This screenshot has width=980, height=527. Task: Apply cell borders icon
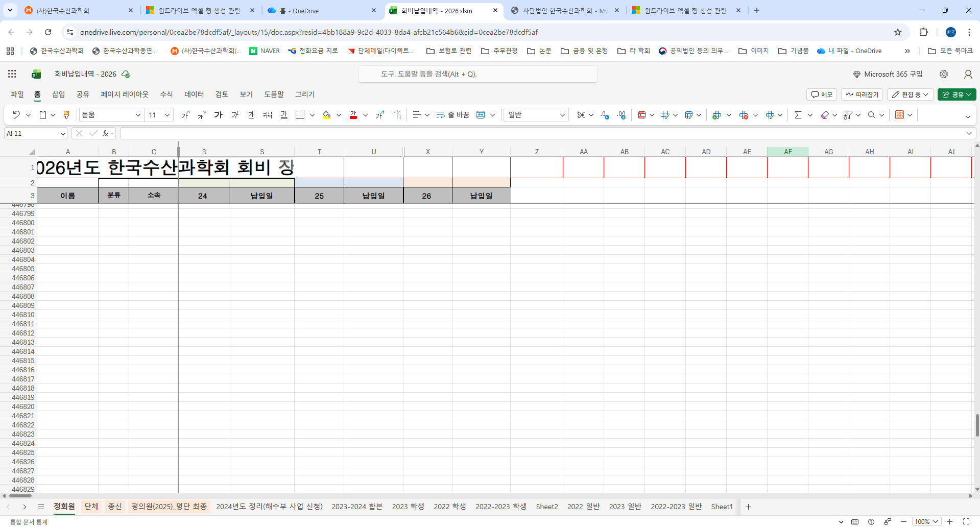click(300, 115)
